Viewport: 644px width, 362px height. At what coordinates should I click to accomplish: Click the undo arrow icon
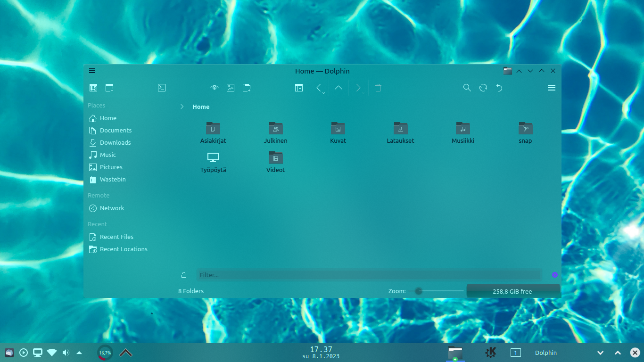click(499, 88)
